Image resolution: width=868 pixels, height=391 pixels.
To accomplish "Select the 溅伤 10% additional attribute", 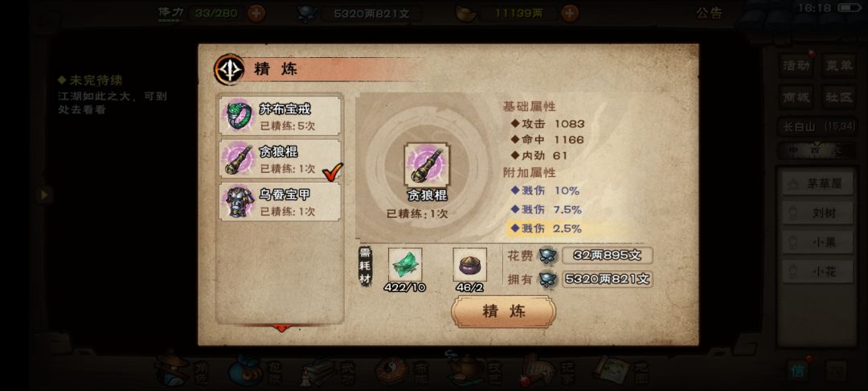I will 545,191.
